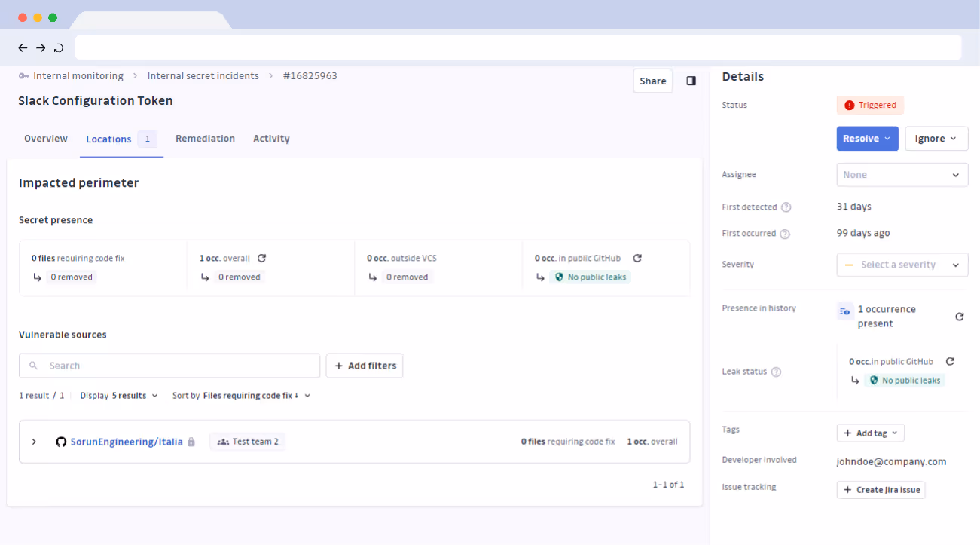Go back in the browser
This screenshot has width=980, height=545.
point(23,47)
